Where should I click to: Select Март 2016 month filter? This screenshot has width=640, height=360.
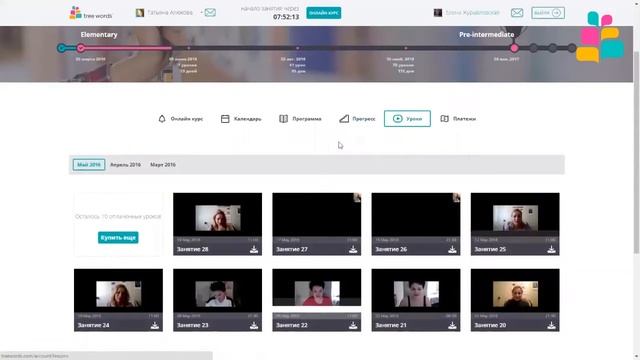click(163, 165)
